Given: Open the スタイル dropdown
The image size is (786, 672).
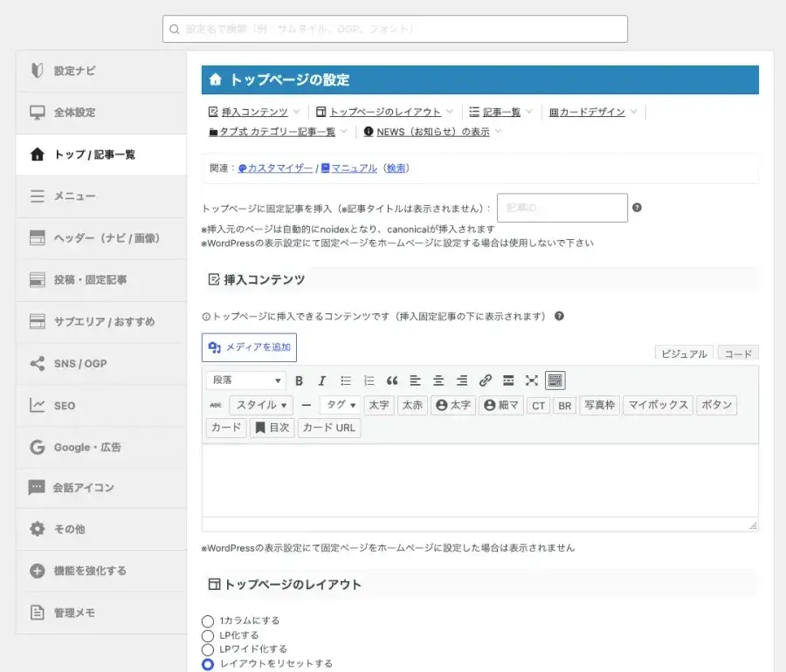Looking at the screenshot, I should [x=261, y=405].
